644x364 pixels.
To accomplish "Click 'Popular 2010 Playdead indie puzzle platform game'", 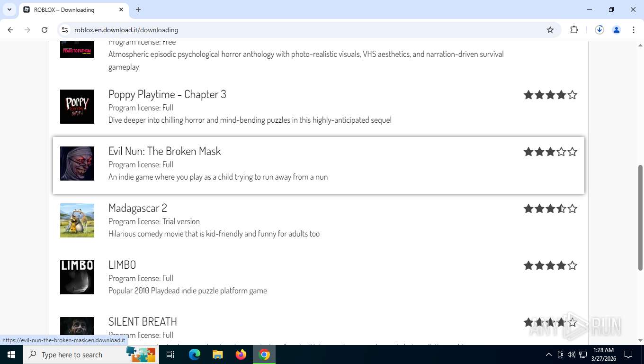I will coord(188,291).
